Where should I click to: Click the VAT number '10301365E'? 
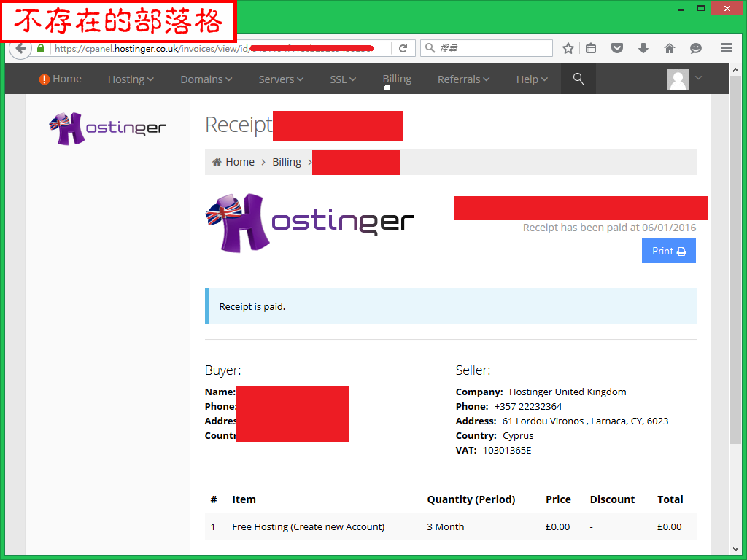tap(506, 451)
